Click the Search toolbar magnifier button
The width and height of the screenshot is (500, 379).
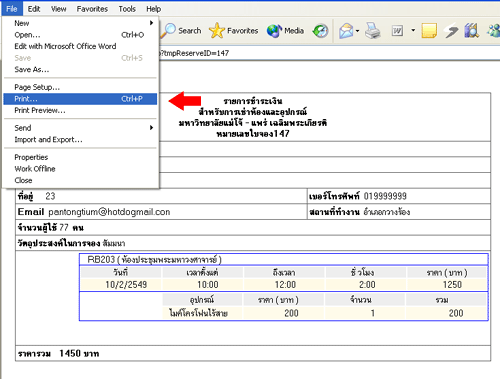(182, 31)
